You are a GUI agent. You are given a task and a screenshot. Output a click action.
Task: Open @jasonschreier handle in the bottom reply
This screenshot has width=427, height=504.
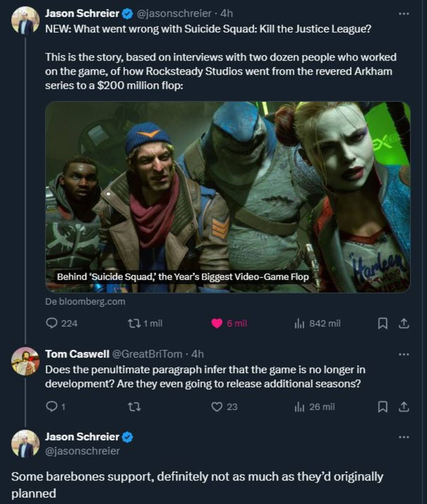click(82, 451)
